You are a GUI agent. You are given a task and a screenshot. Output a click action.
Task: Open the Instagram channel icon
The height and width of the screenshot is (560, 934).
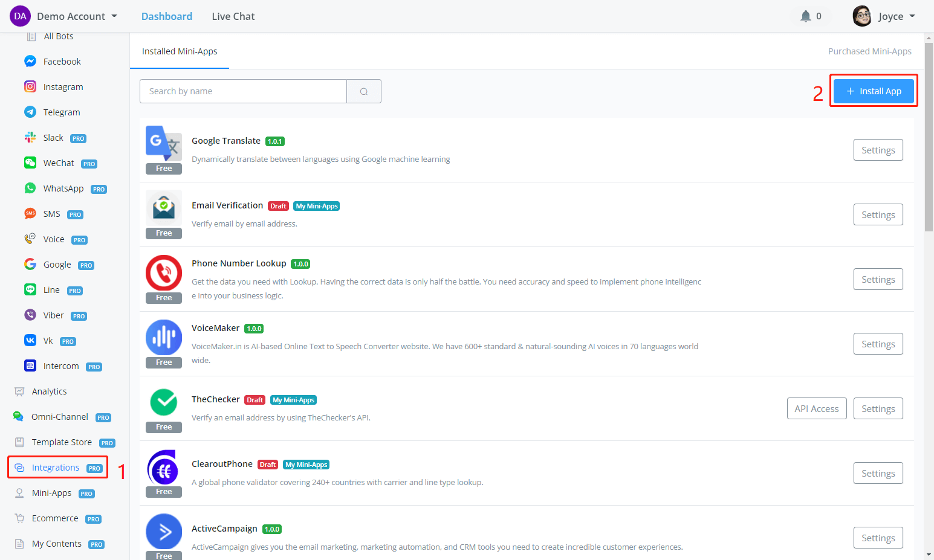pyautogui.click(x=30, y=86)
